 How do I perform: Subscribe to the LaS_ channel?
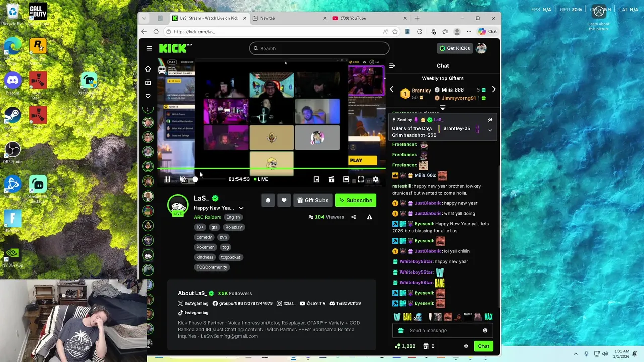356,200
